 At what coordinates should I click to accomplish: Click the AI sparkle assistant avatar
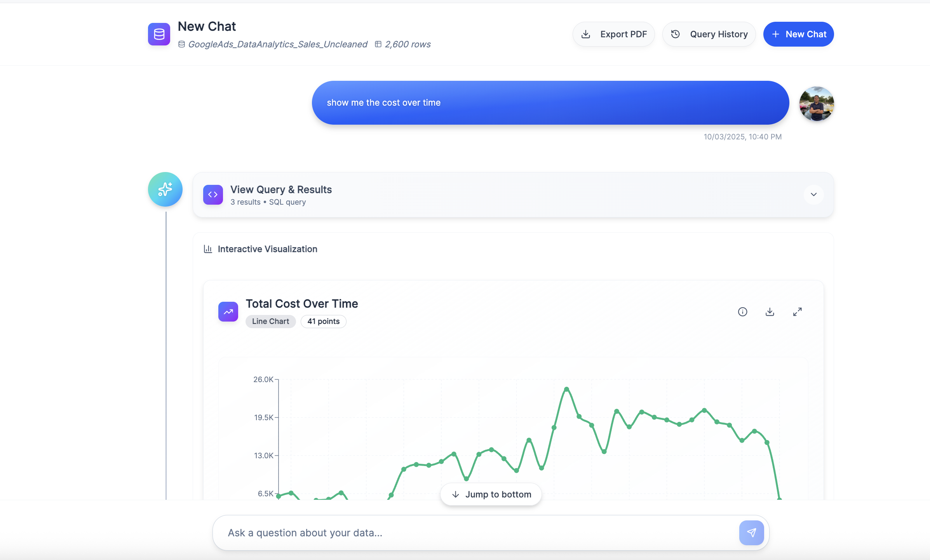point(165,189)
